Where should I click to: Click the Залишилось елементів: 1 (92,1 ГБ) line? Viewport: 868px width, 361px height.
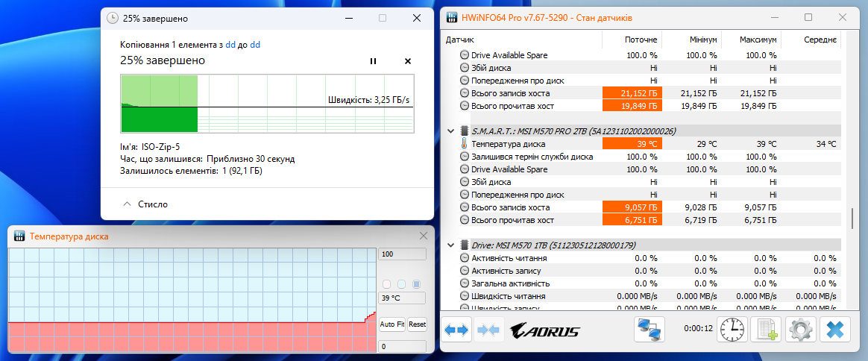[x=191, y=171]
